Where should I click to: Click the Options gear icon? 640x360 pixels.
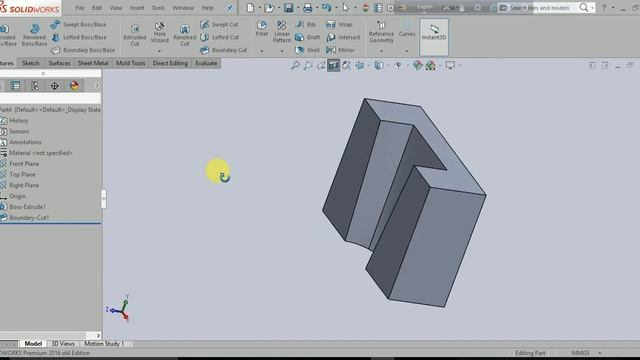tap(391, 8)
